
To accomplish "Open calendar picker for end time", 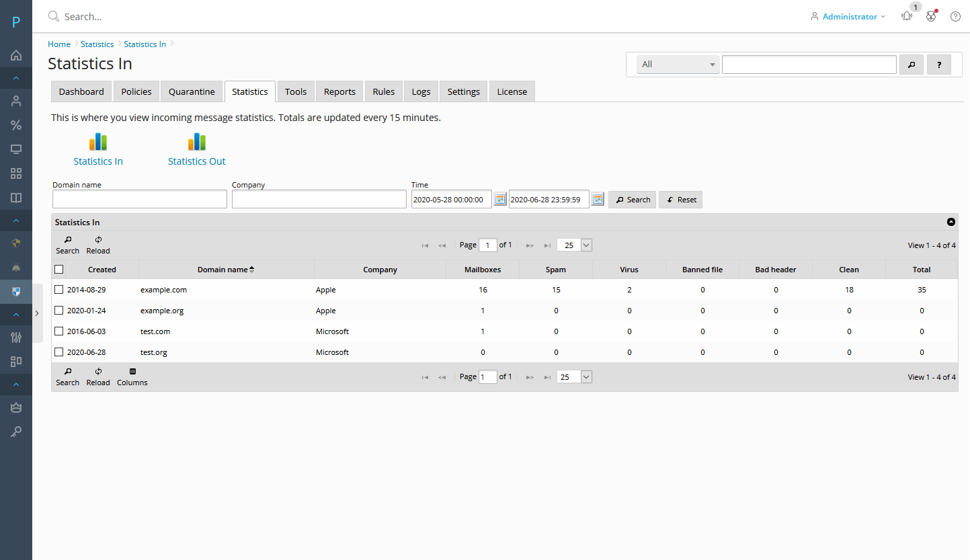I will 598,199.
